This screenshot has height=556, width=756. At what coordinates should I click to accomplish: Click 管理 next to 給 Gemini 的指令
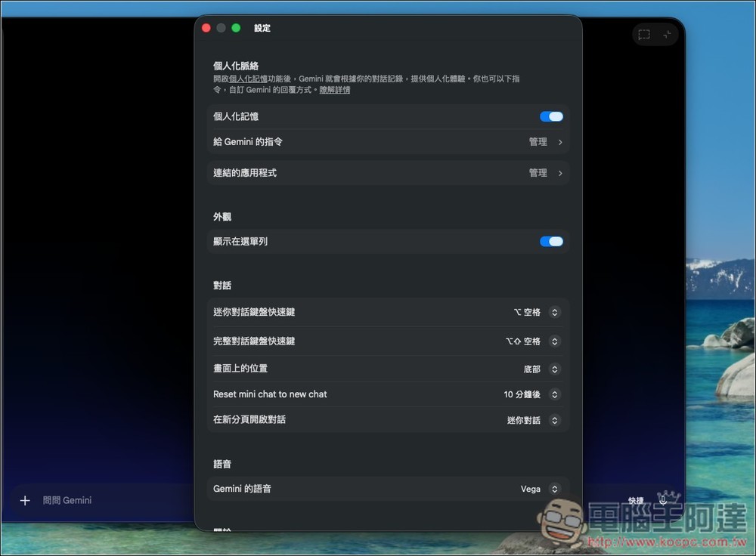coord(538,141)
